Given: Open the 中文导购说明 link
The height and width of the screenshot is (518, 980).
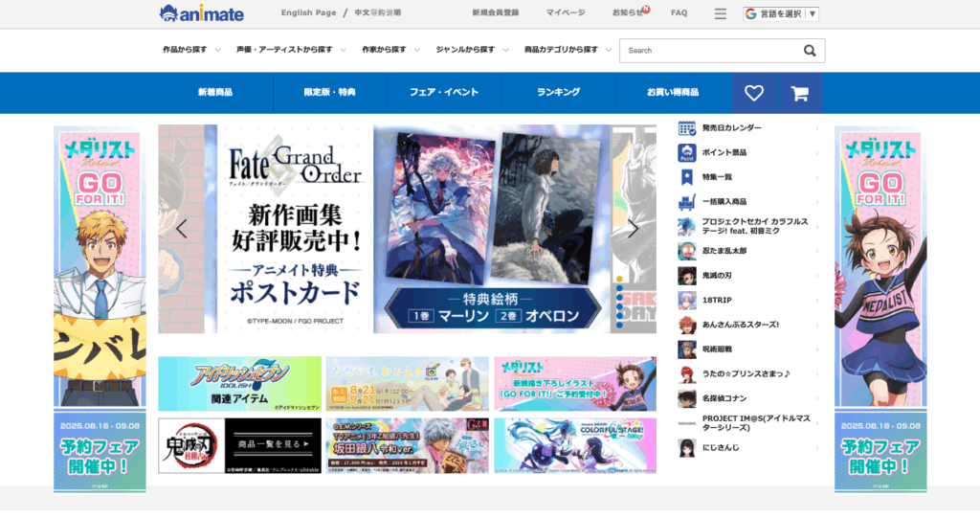Looking at the screenshot, I should (377, 13).
